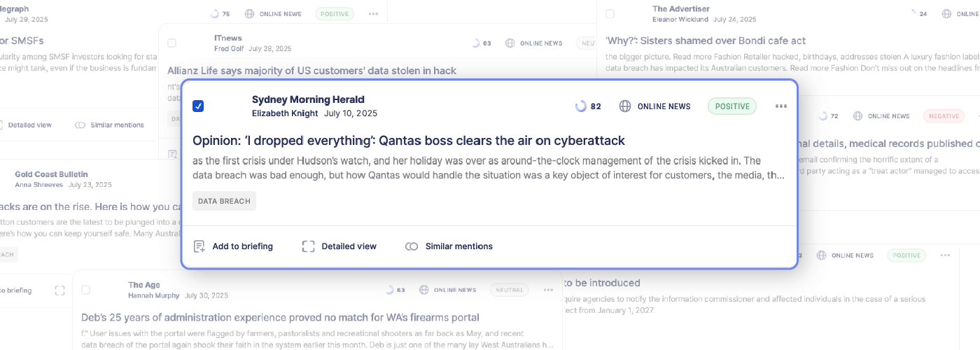Click Add to briefing icon on Qantas article

pyautogui.click(x=199, y=246)
